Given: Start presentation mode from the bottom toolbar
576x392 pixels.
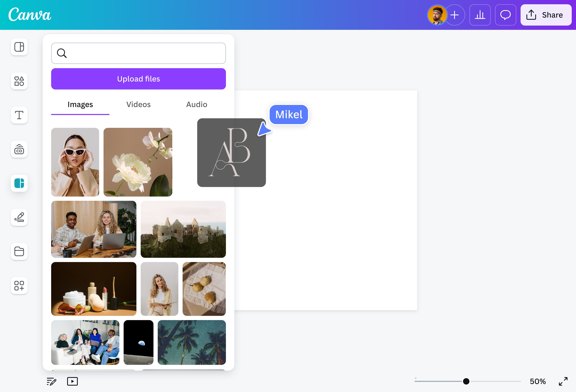Looking at the screenshot, I should [x=72, y=381].
